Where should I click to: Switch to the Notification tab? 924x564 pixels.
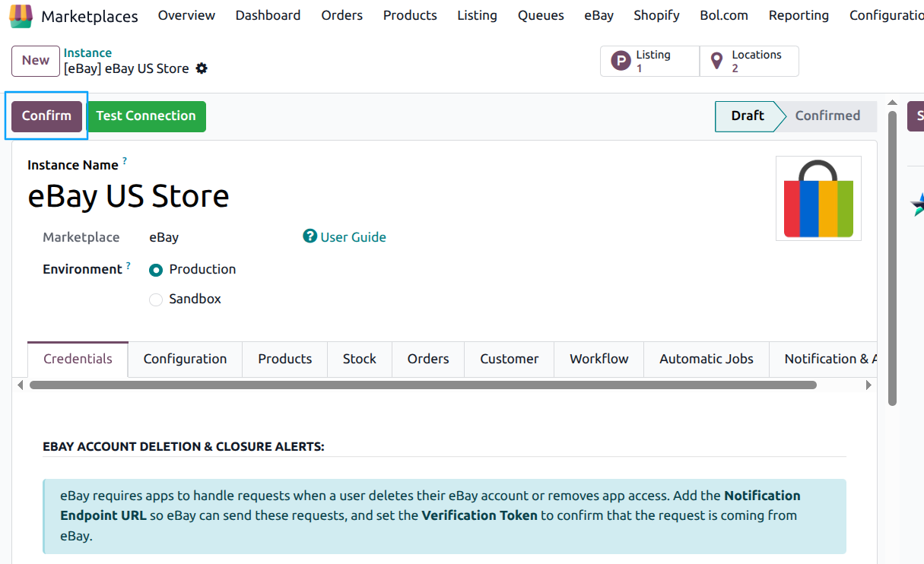click(824, 359)
